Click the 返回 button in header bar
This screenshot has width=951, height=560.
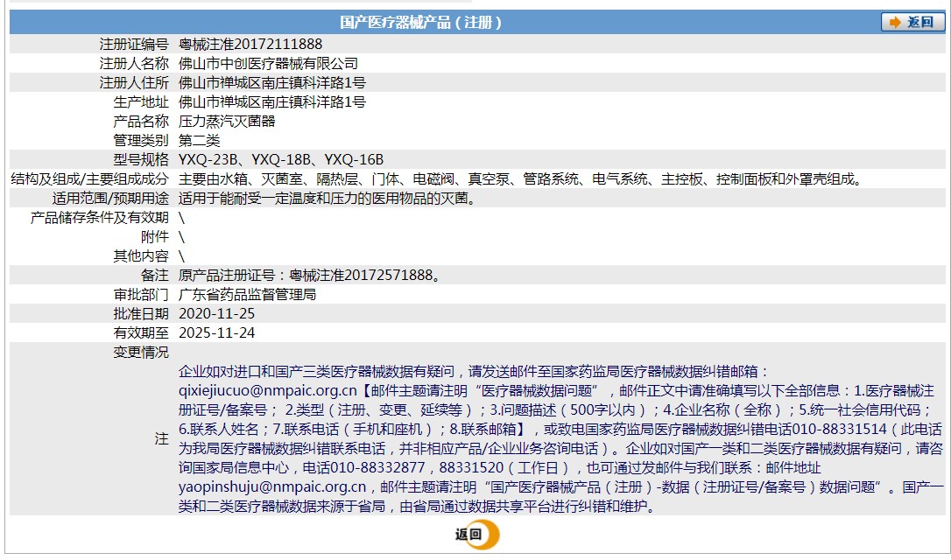coord(912,23)
